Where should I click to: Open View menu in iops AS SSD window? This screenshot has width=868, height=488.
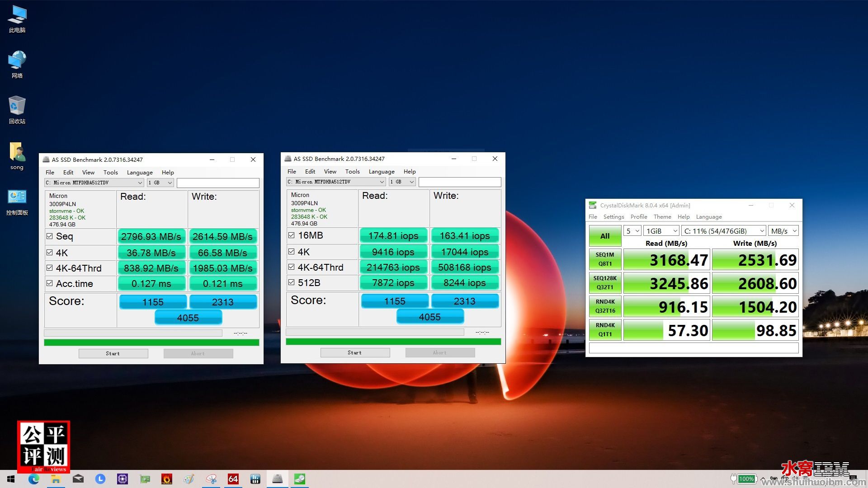pyautogui.click(x=330, y=172)
